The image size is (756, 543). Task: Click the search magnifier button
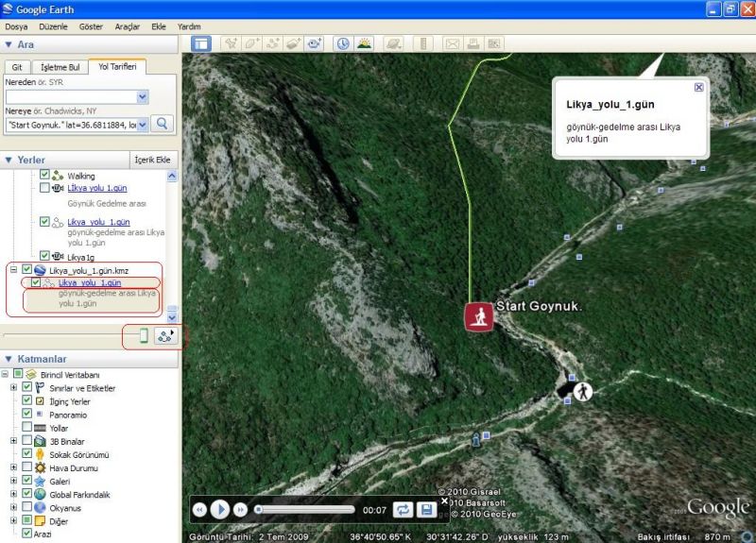coord(163,124)
